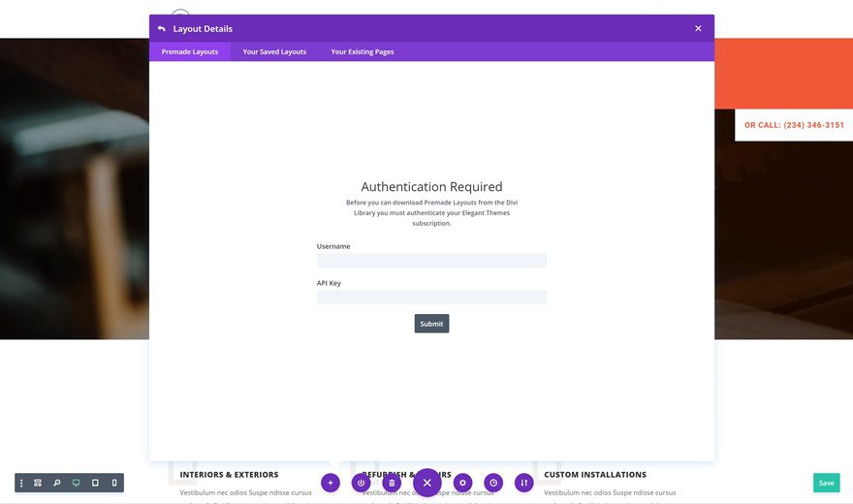Viewport: 853px width, 504px height.
Task: Focus the API Key input field
Action: pyautogui.click(x=431, y=297)
